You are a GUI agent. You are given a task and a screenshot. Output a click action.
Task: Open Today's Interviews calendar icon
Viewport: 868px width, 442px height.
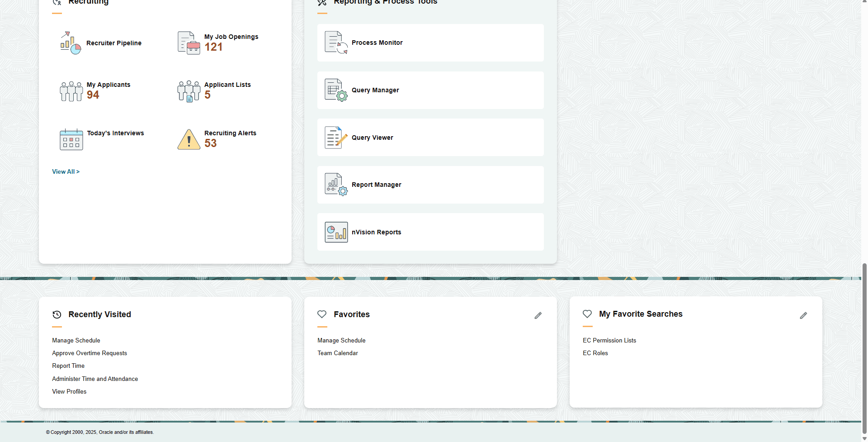(71, 139)
